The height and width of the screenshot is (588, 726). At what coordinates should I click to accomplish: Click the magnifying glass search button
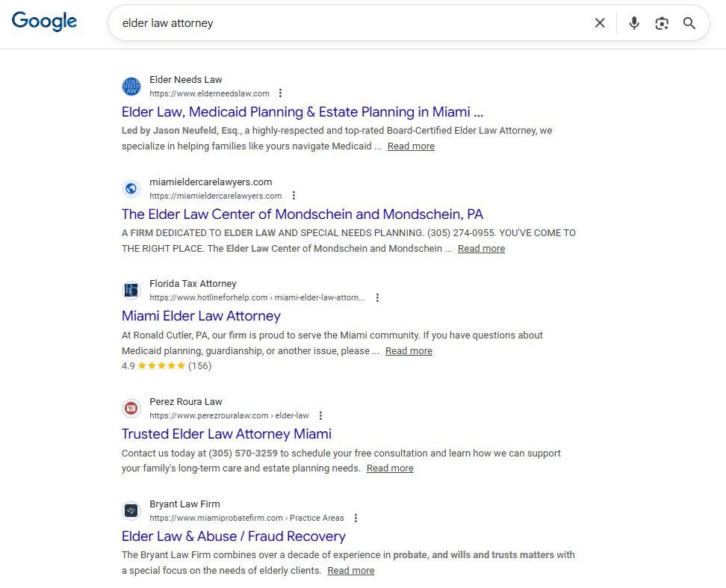click(689, 23)
